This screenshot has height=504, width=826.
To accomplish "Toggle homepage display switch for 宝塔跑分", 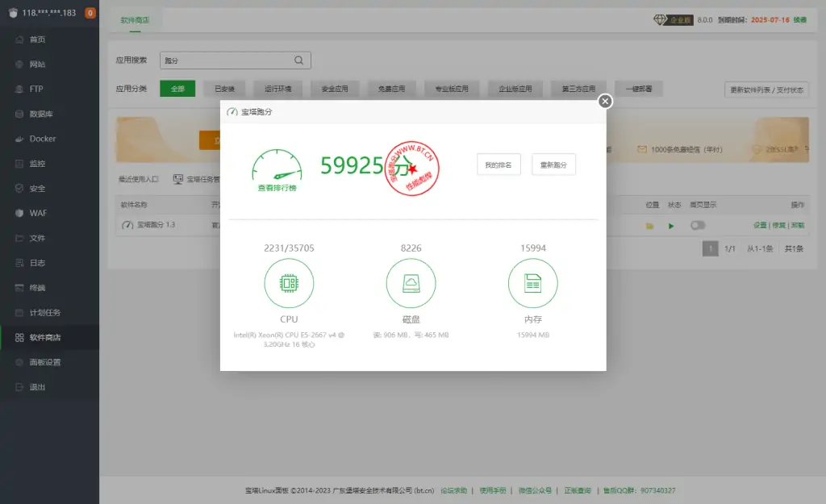I will [x=698, y=226].
